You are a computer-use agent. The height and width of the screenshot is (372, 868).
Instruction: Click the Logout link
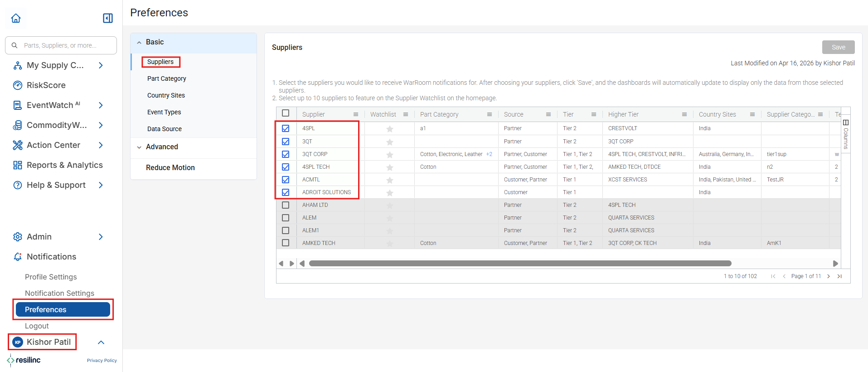point(37,326)
